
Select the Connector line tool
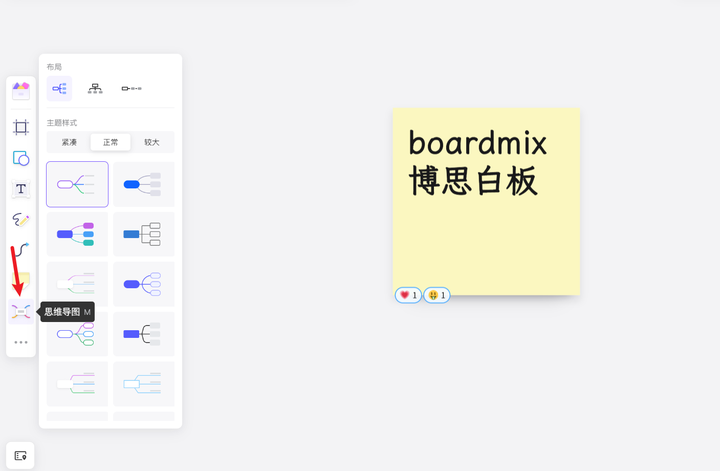point(22,249)
